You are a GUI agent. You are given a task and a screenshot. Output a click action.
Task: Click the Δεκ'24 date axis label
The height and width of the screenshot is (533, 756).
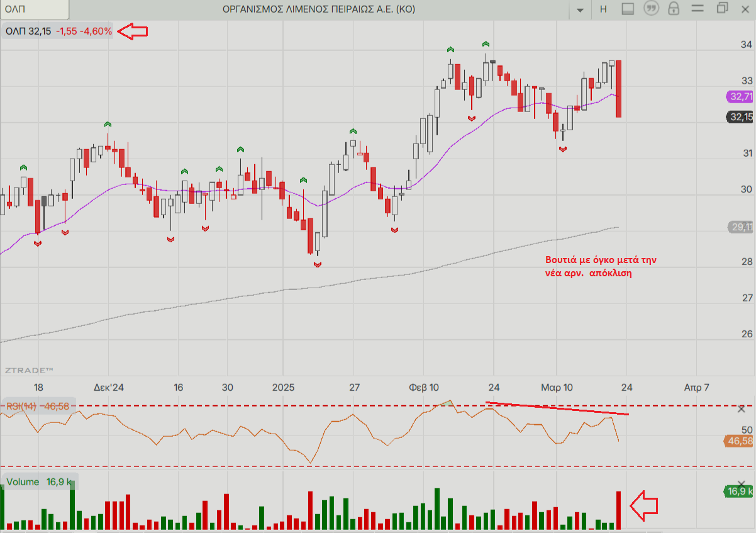tap(109, 388)
